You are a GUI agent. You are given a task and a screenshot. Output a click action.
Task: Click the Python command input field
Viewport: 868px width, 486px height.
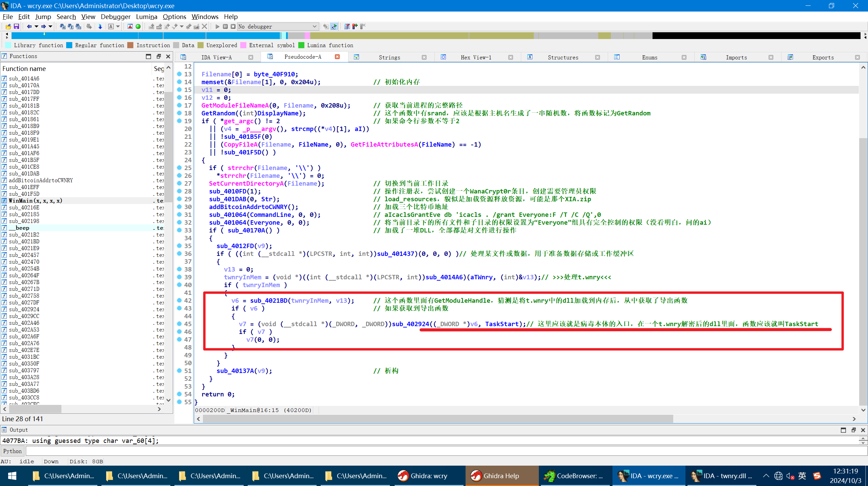(x=441, y=451)
